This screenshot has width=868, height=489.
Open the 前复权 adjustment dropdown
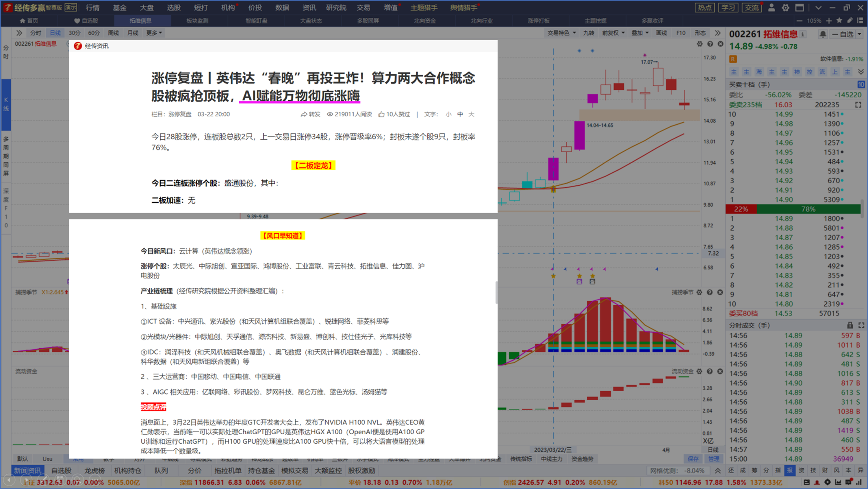(613, 33)
